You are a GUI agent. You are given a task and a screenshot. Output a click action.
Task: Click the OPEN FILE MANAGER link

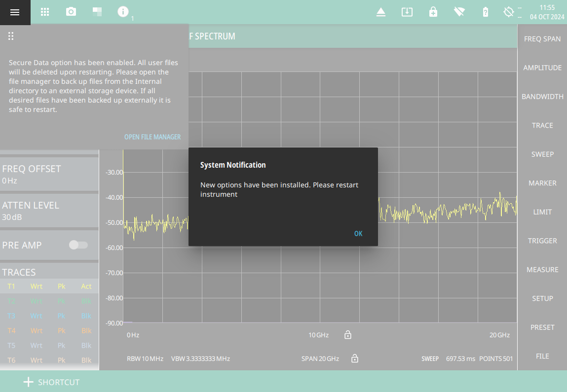coord(152,137)
